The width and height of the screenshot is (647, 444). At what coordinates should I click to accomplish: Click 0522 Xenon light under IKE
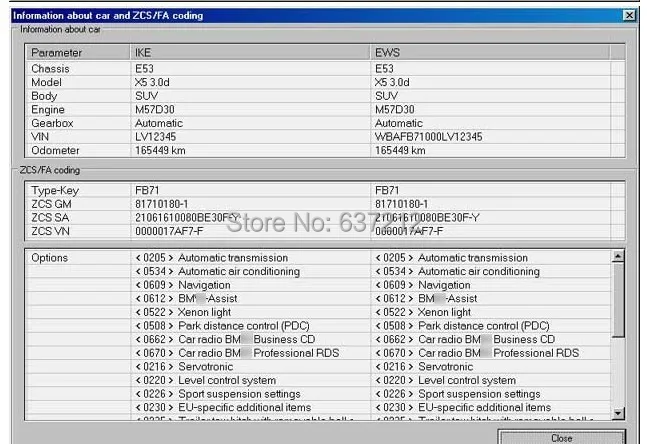click(183, 312)
